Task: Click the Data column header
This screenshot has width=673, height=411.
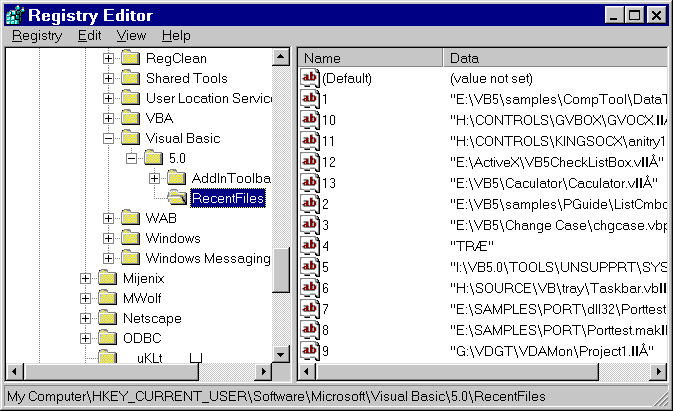Action: (x=555, y=58)
